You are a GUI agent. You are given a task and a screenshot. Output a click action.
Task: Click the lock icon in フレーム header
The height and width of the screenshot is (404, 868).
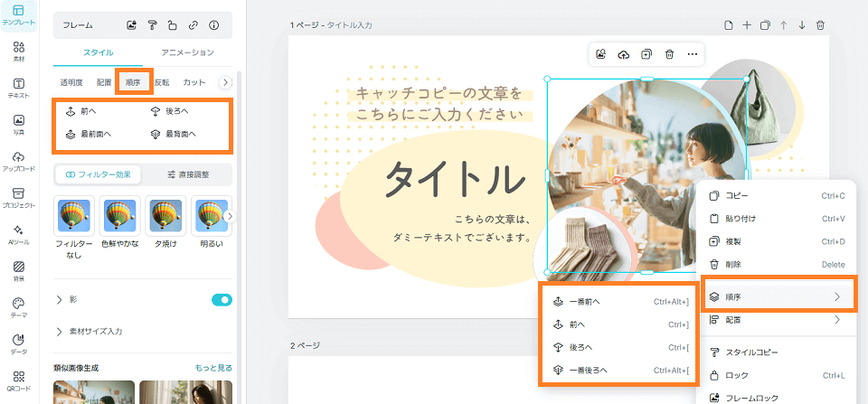click(172, 25)
